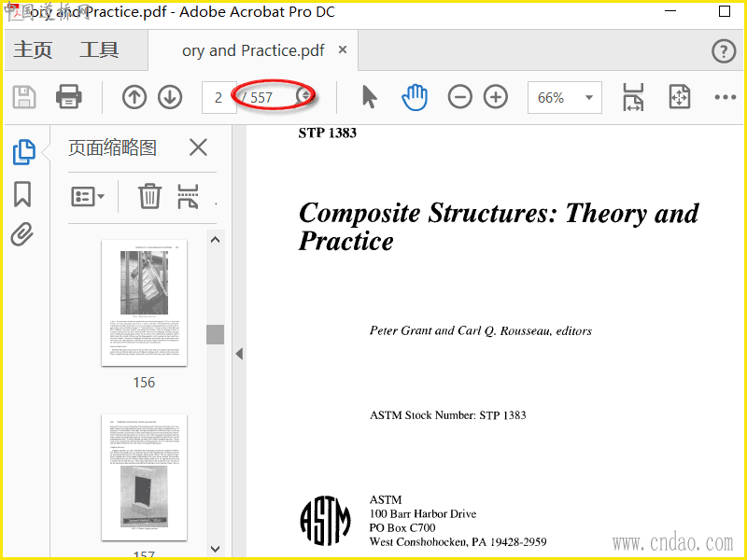747x560 pixels.
Task: Collapse the navigation pane with left arrow
Action: (x=239, y=354)
